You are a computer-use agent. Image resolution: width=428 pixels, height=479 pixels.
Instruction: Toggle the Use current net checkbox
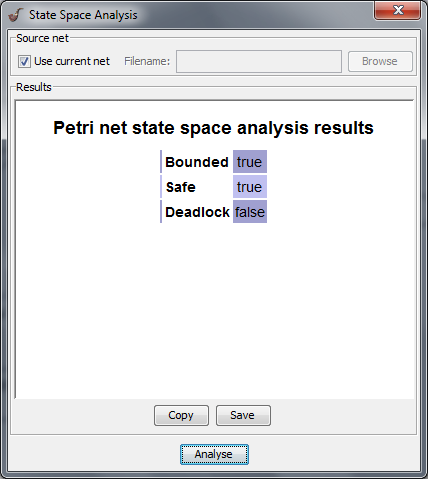(24, 62)
